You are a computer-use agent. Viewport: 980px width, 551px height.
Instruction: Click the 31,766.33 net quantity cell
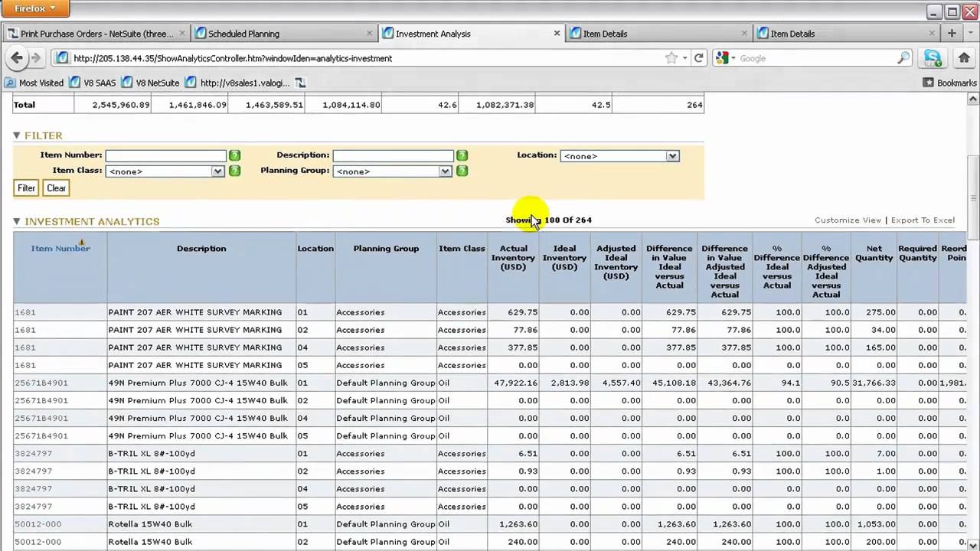point(873,383)
